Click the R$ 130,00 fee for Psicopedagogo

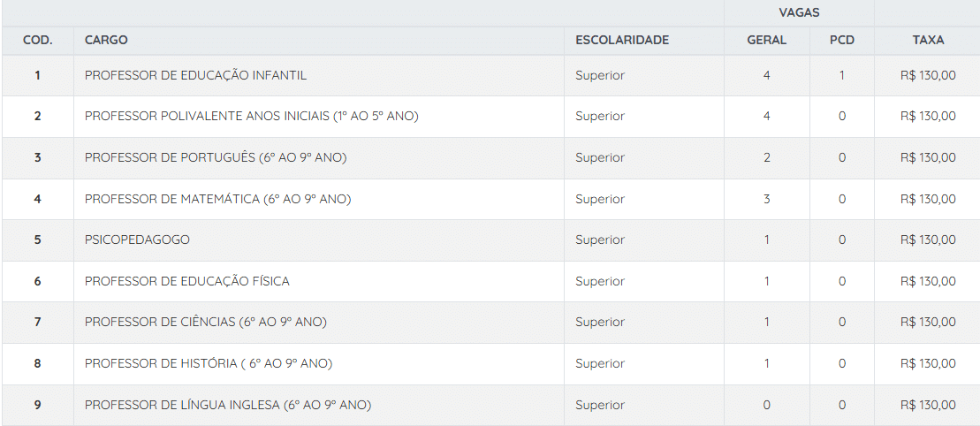[928, 240]
